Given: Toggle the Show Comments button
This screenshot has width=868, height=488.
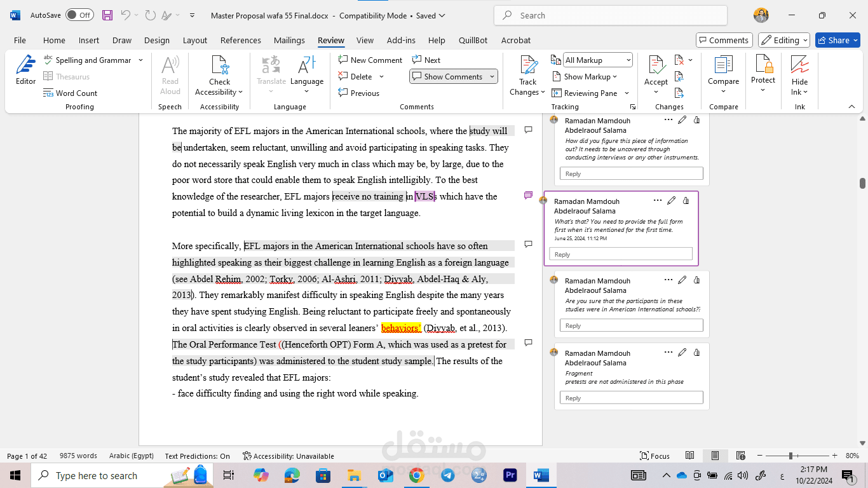Looking at the screenshot, I should [447, 77].
